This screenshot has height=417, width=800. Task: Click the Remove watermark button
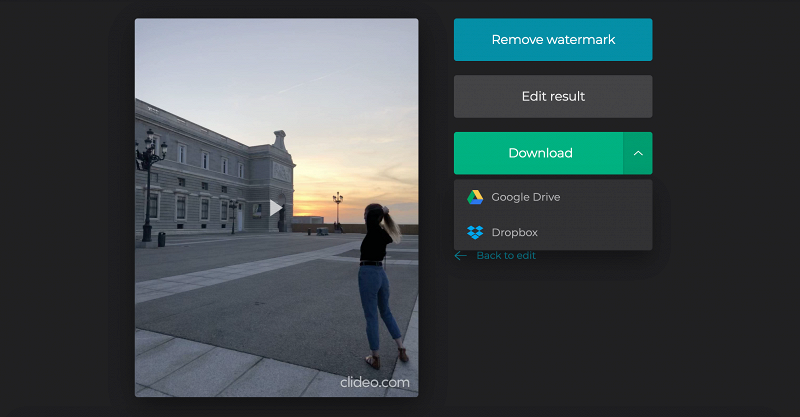point(553,40)
